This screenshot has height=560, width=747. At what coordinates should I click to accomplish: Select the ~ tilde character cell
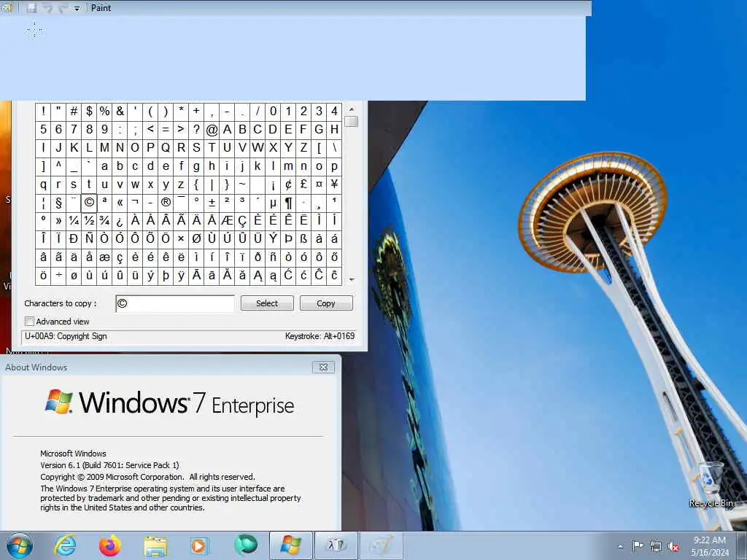pos(242,184)
